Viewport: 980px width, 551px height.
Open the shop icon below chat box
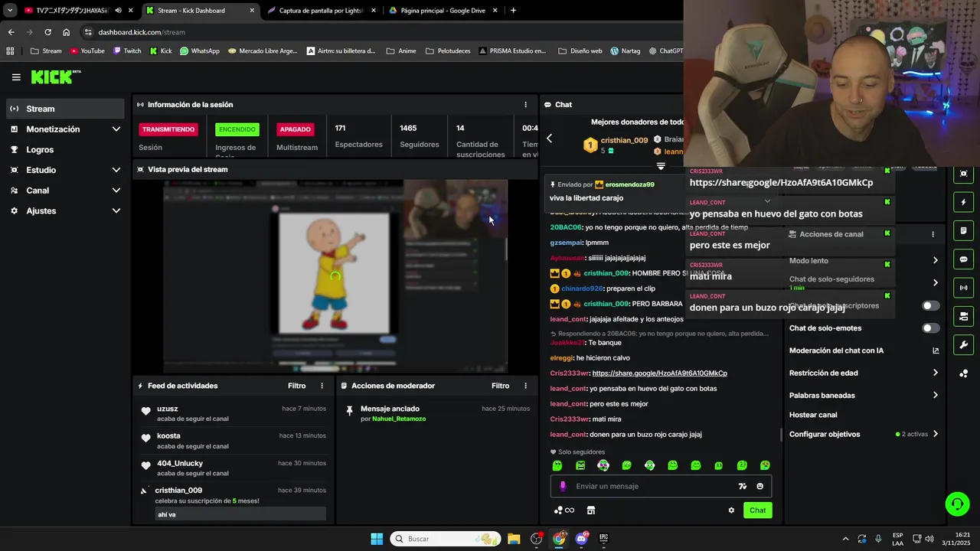coord(591,510)
